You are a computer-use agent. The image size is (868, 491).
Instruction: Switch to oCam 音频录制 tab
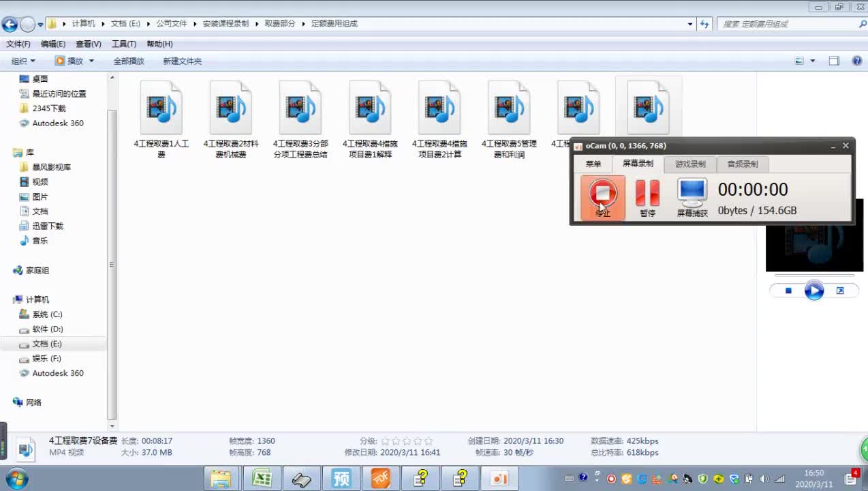[742, 164]
